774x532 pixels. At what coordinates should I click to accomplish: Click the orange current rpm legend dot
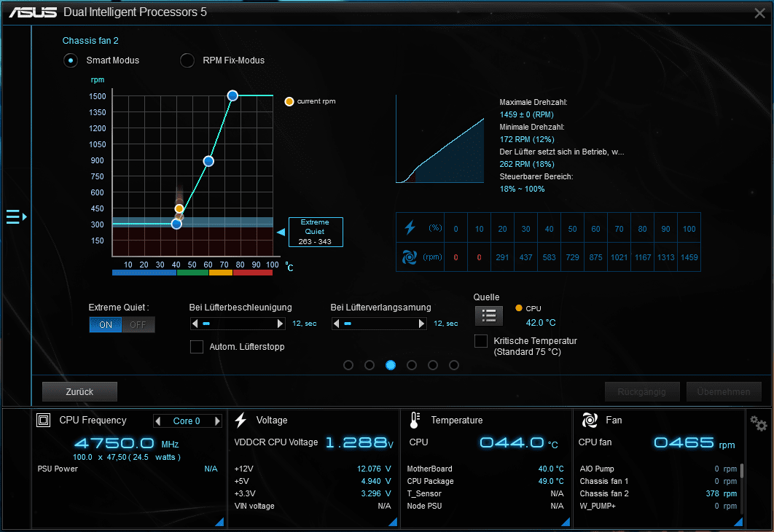pyautogui.click(x=289, y=101)
